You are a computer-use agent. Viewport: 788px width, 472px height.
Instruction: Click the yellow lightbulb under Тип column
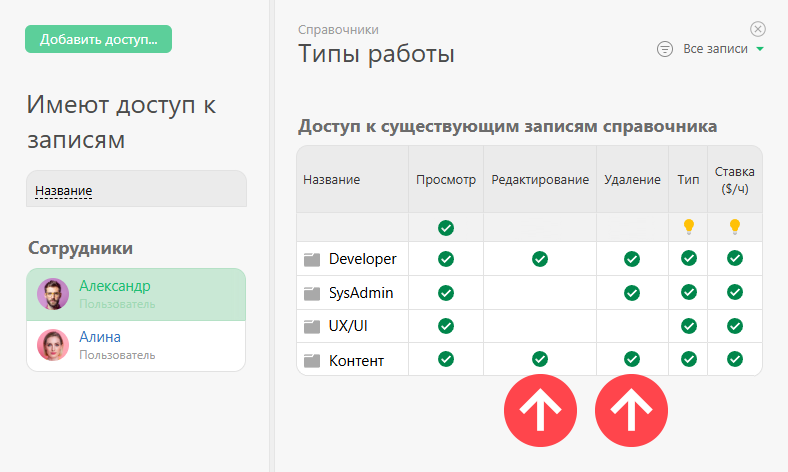pyautogui.click(x=688, y=227)
